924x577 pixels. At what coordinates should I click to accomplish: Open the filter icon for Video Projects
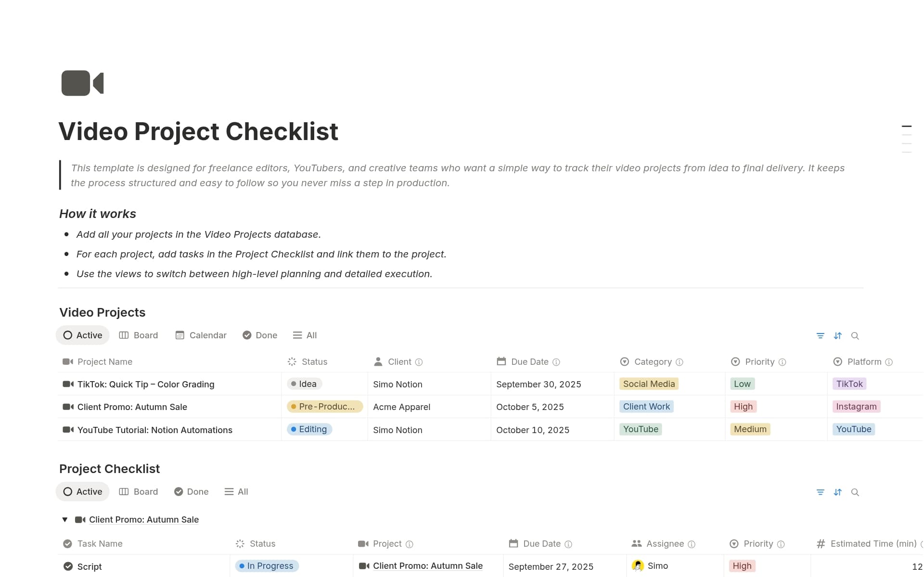821,335
